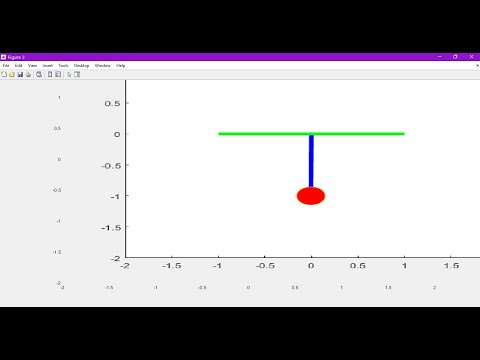Screen dimensions: 480x360
Task: Open the View menu
Action: (x=32, y=66)
